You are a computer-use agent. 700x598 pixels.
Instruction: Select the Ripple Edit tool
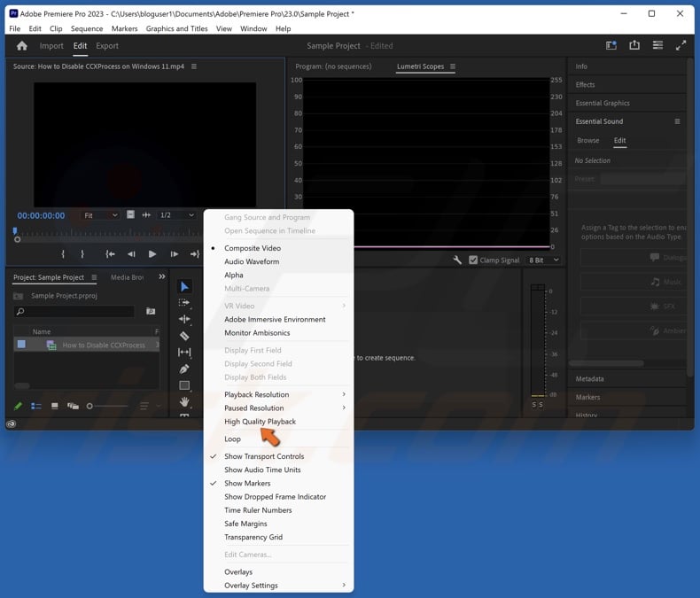pyautogui.click(x=184, y=319)
